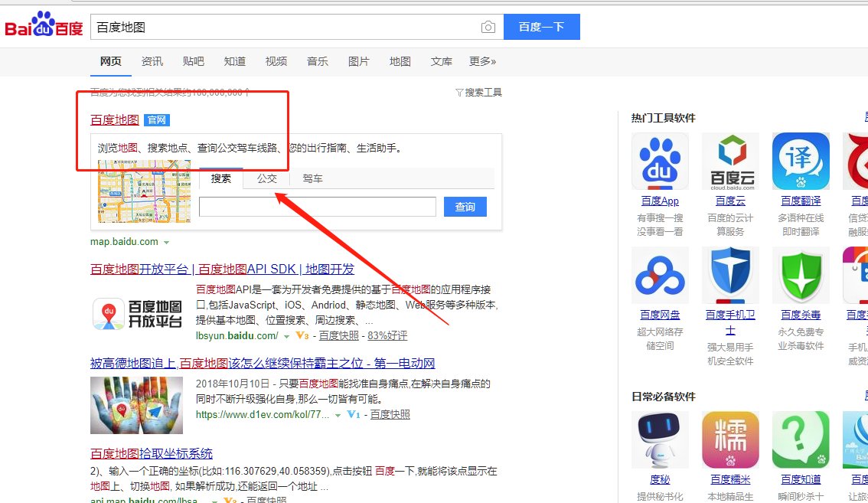The image size is (868, 503).
Task: Click the 百度手机卫士 shield icon
Action: pyautogui.click(x=730, y=275)
